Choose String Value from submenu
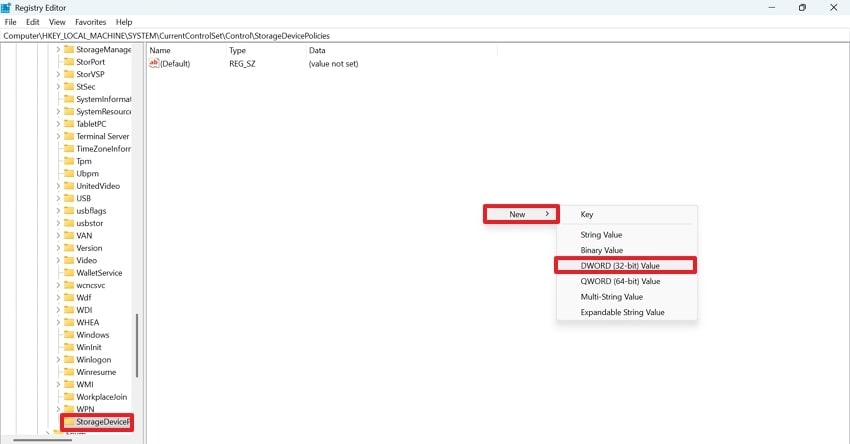850x444 pixels. tap(627, 235)
